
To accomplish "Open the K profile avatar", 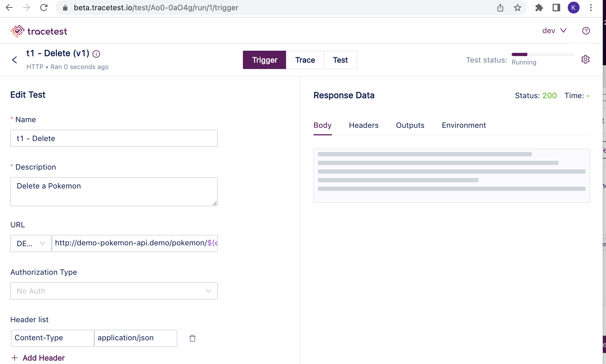I will [573, 8].
